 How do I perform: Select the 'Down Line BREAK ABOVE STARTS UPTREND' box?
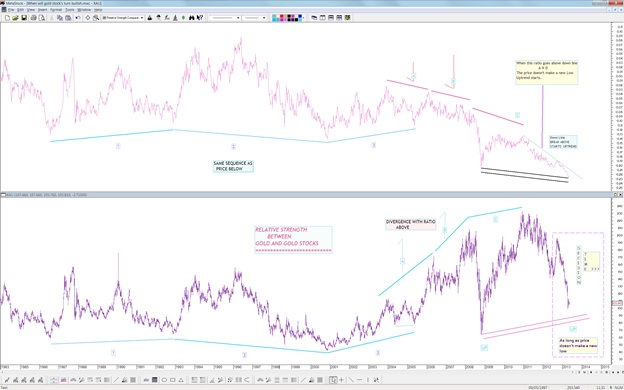tap(563, 142)
